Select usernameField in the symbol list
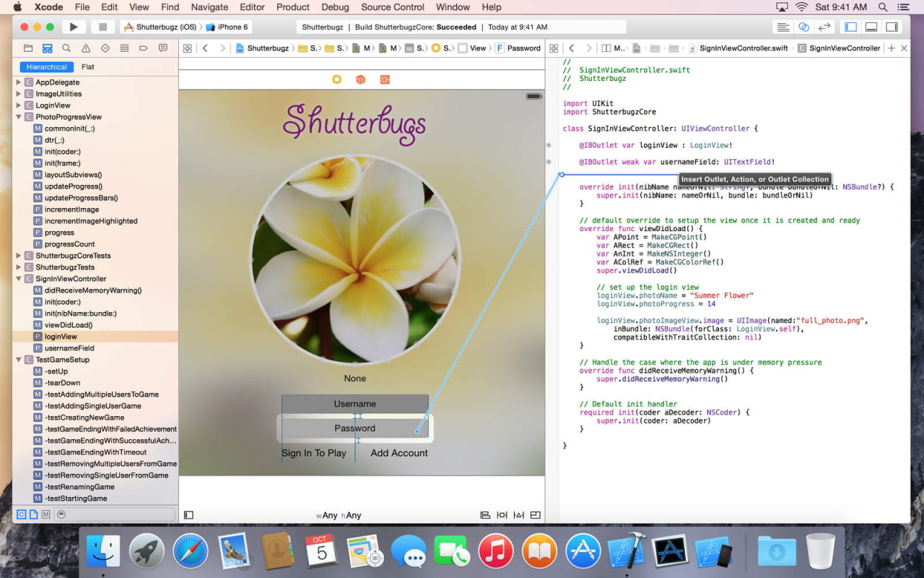Viewport: 924px width, 578px height. point(69,348)
